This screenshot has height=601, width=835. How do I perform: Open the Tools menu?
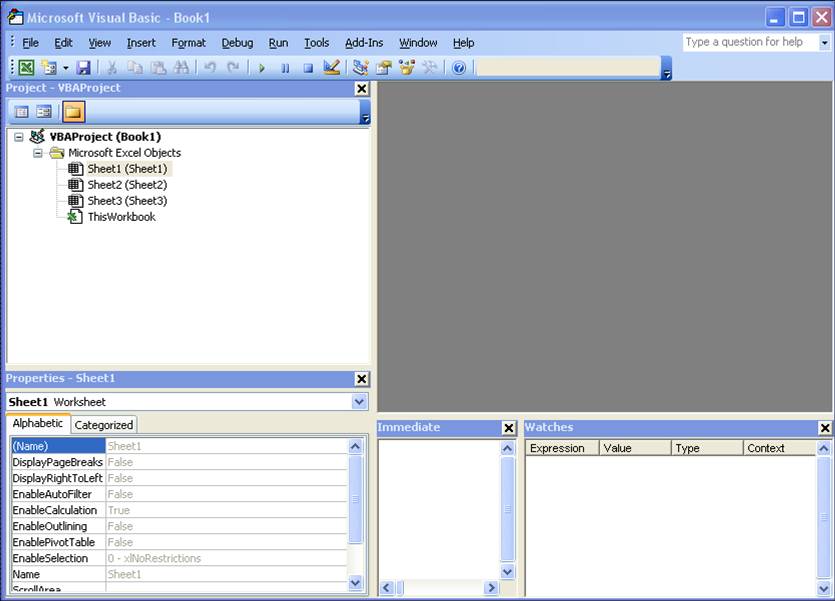pos(316,43)
